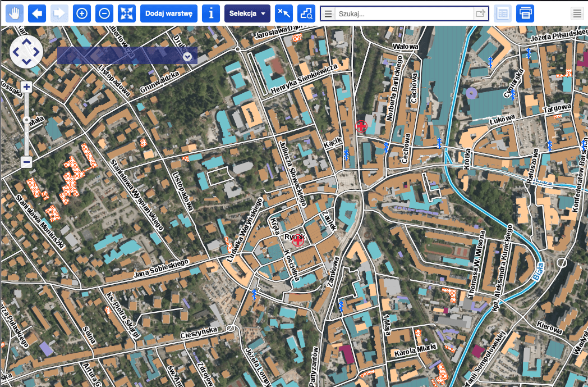Pan map up with navigation compass arrow

(26, 43)
